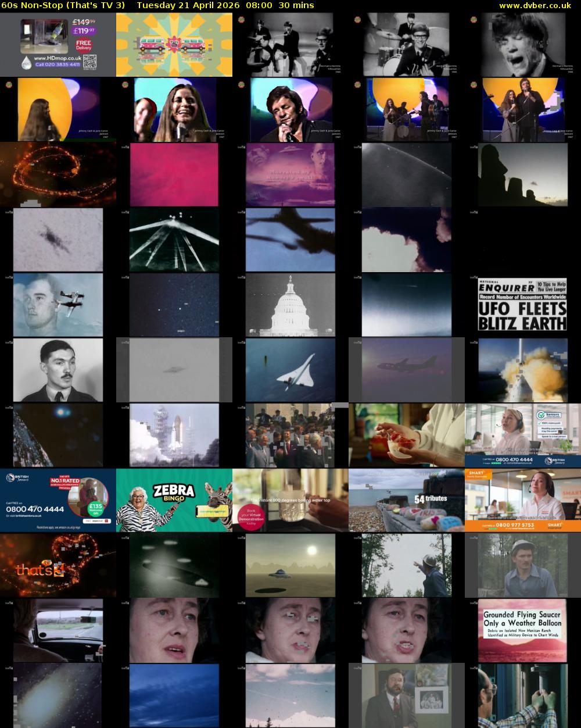Open the That's TV heart logo ident thumbnail

[58, 566]
